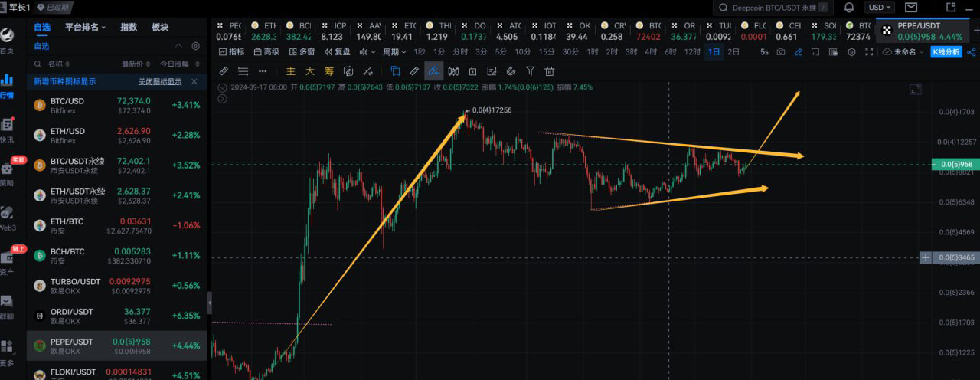Open the chart type candlestick dropdown
Viewport: 980px width, 380px height.
(x=367, y=52)
